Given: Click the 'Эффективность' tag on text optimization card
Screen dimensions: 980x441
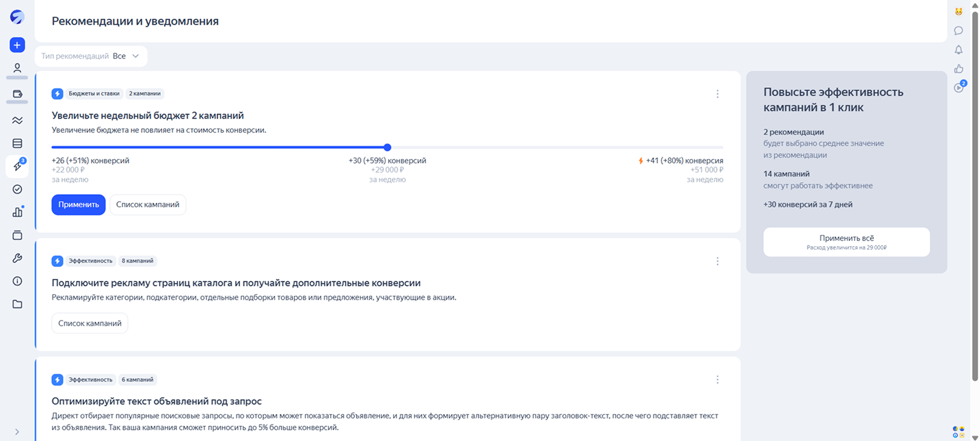Looking at the screenshot, I should click(90, 379).
